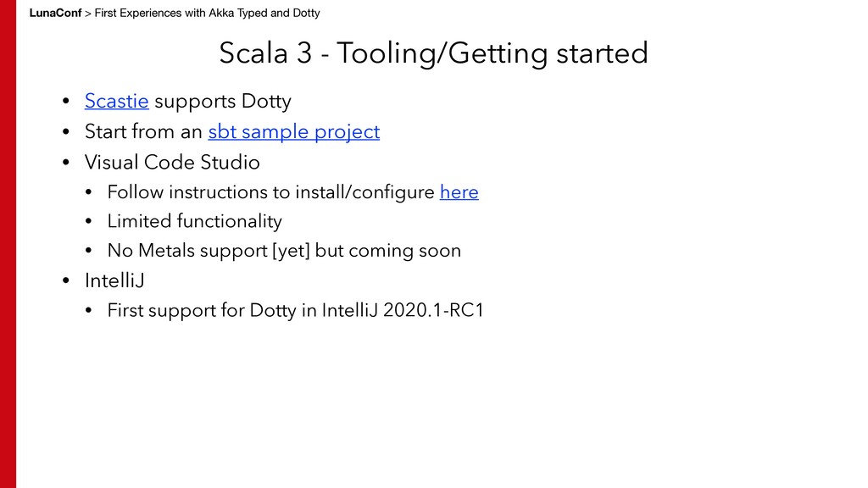This screenshot has height=488, width=868.
Task: Click the slide title 'Scala 3 - Tooling/Getting started'
Action: pos(433,53)
